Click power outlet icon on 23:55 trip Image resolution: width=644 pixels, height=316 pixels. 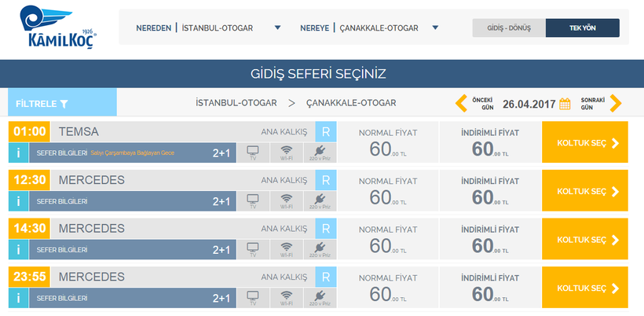coord(320,298)
